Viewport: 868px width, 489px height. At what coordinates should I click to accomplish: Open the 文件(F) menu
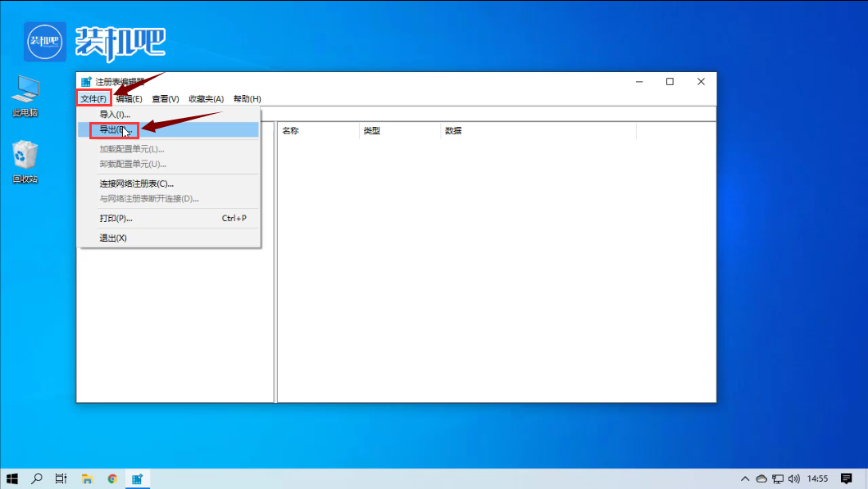point(96,98)
